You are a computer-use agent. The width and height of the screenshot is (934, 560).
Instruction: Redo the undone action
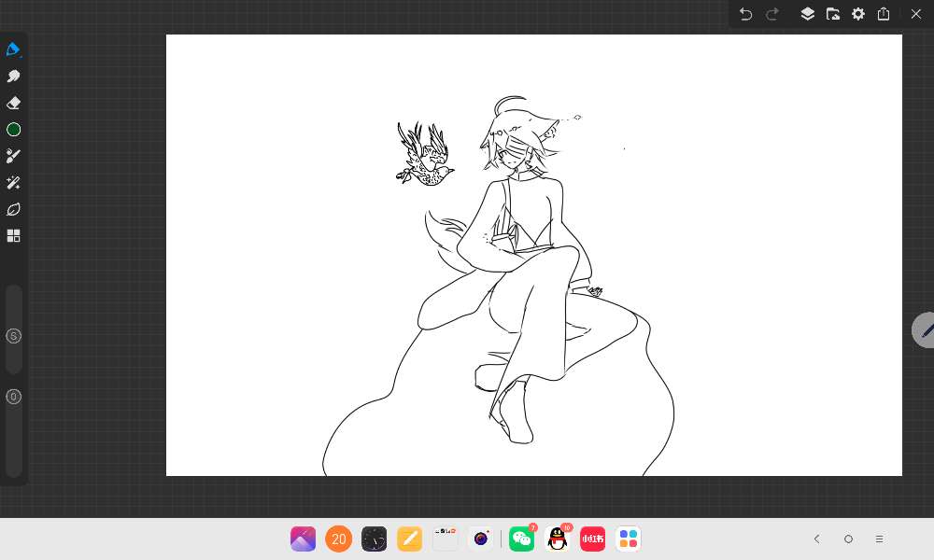pyautogui.click(x=772, y=14)
